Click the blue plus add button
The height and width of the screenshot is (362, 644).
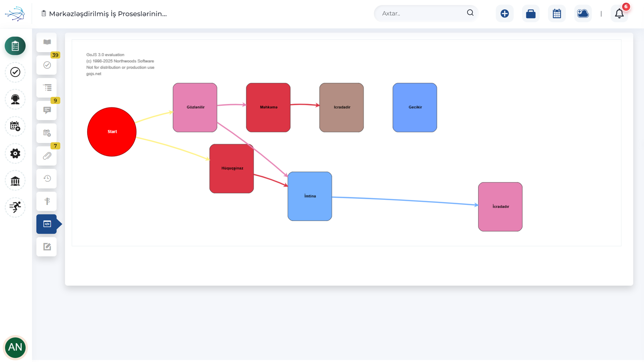coord(505,13)
